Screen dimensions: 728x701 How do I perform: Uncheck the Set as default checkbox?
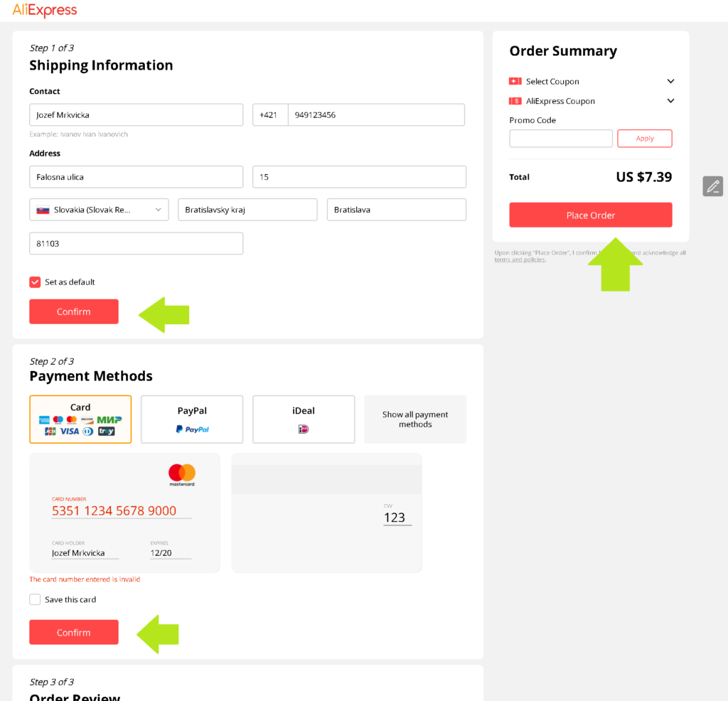tap(35, 282)
